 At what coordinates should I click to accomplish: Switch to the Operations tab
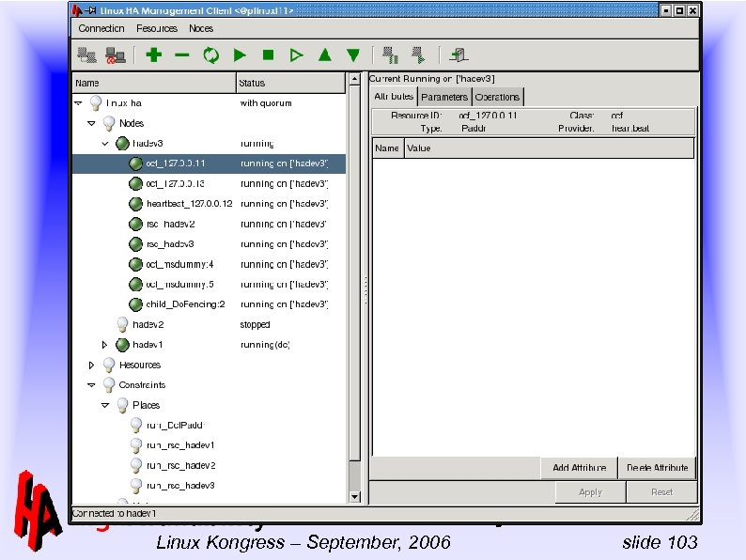tap(497, 97)
